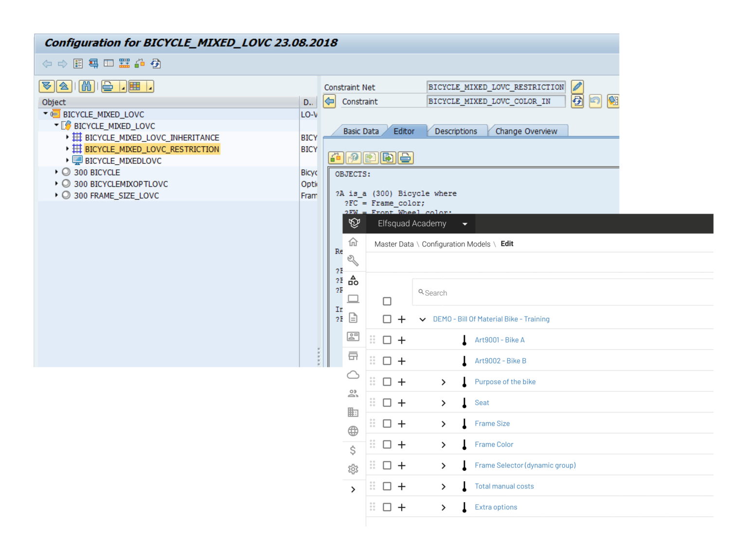This screenshot has height=560, width=747.
Task: Click the cloud icon in the Elfsquad sidebar
Action: 353,374
